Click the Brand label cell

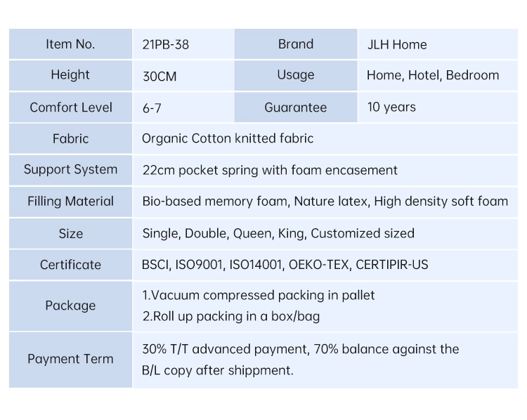tap(296, 44)
